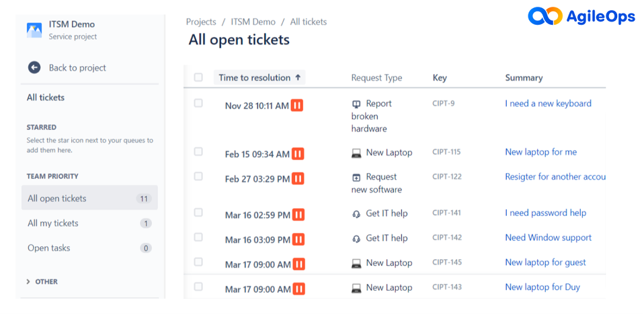
Task: Click the headset icon for CIPT-141 request
Action: coord(356,214)
